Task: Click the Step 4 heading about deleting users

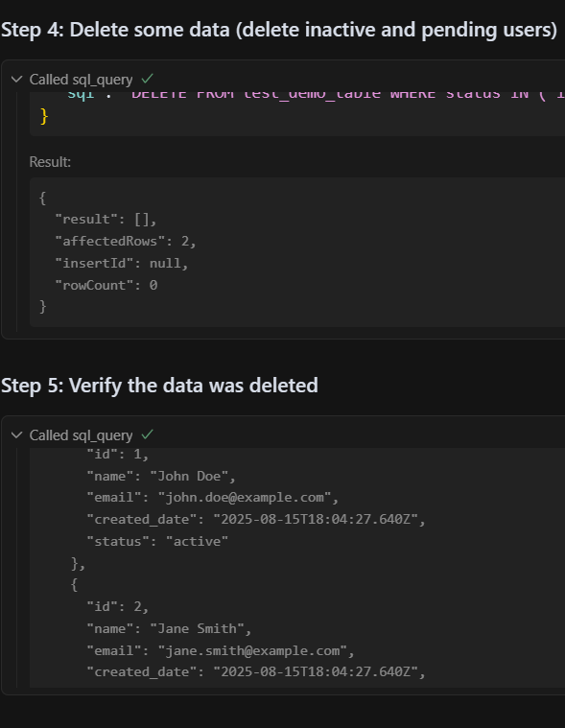Action: point(279,30)
